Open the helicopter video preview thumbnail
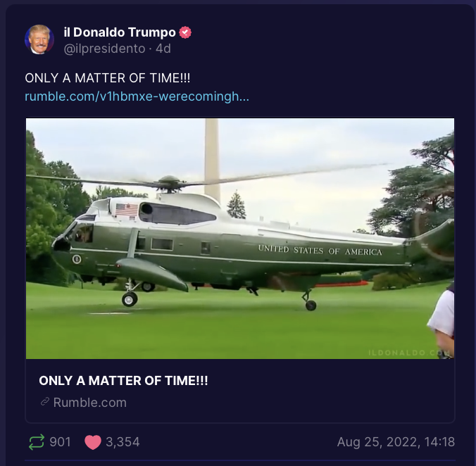Viewport: 476px width, 466px height. click(x=240, y=239)
